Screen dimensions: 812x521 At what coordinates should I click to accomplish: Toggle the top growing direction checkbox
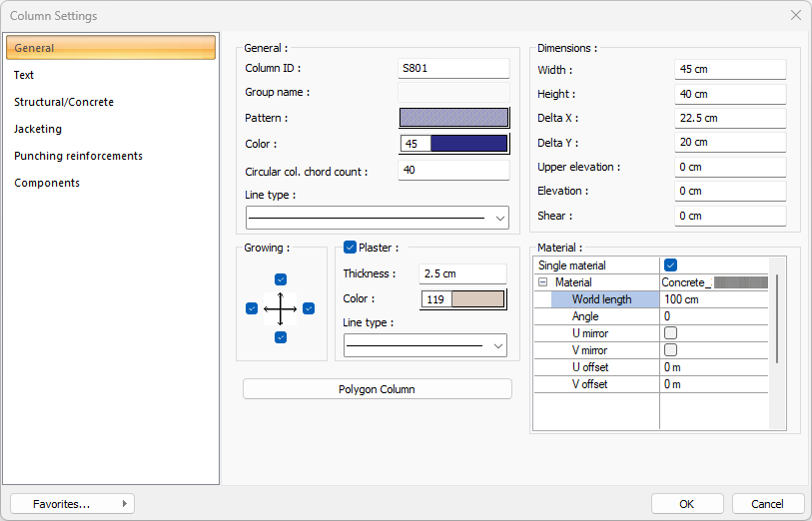tap(281, 279)
